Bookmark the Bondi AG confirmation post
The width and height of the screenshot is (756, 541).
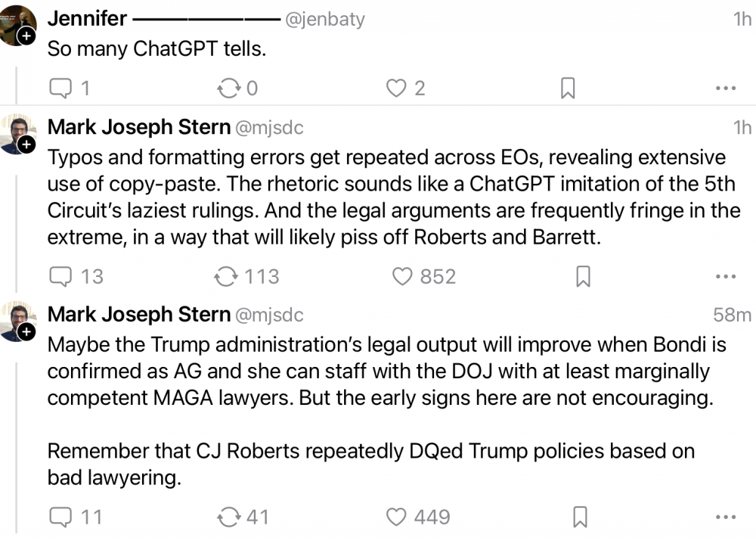coord(581,517)
